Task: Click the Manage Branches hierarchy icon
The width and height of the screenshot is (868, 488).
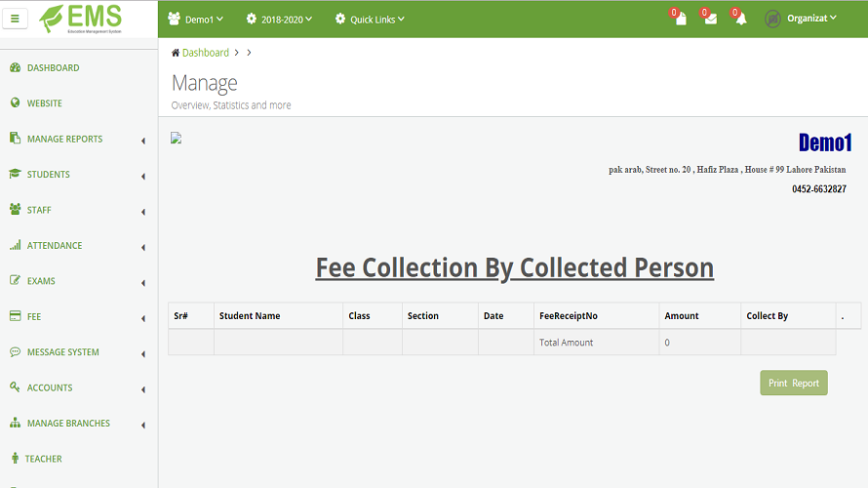Action: click(15, 423)
